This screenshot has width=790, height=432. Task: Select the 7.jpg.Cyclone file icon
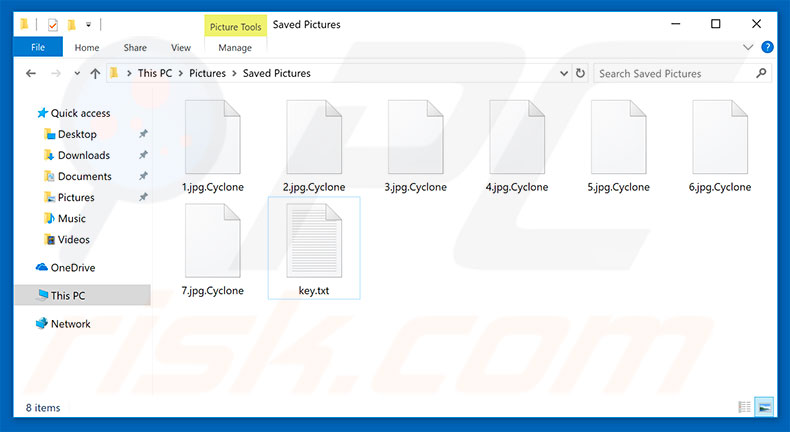tap(213, 240)
